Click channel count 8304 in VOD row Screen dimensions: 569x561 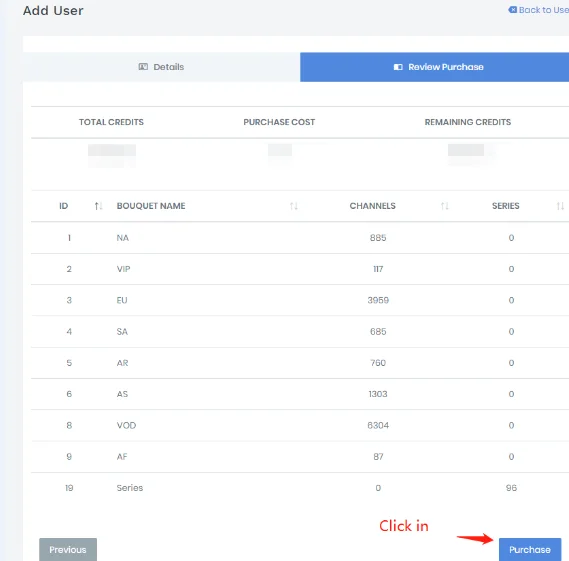point(378,425)
